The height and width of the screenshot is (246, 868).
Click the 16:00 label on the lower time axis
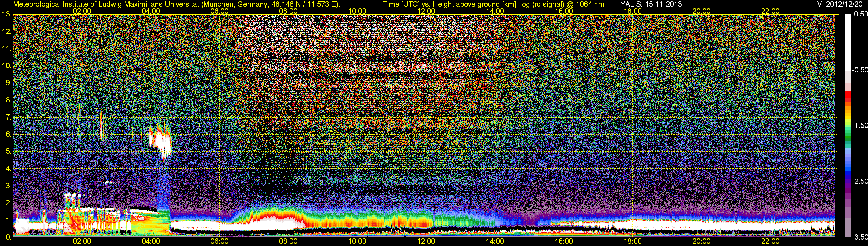tap(564, 241)
